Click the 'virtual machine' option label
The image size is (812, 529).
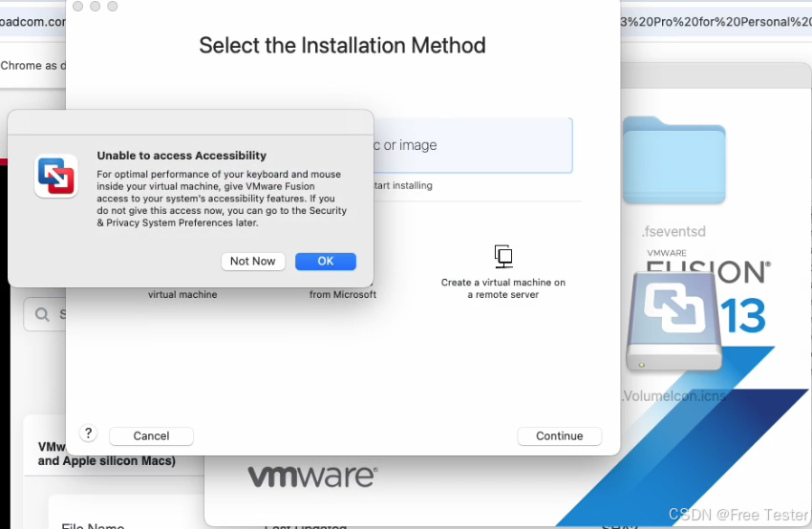182,294
